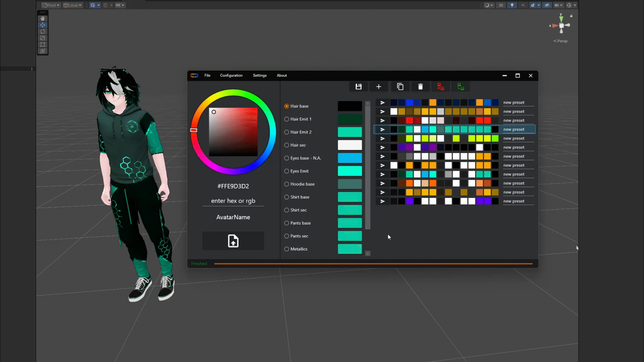The height and width of the screenshot is (362, 644).
Task: Toggle the 2D scene view mode
Action: pyautogui.click(x=501, y=5)
